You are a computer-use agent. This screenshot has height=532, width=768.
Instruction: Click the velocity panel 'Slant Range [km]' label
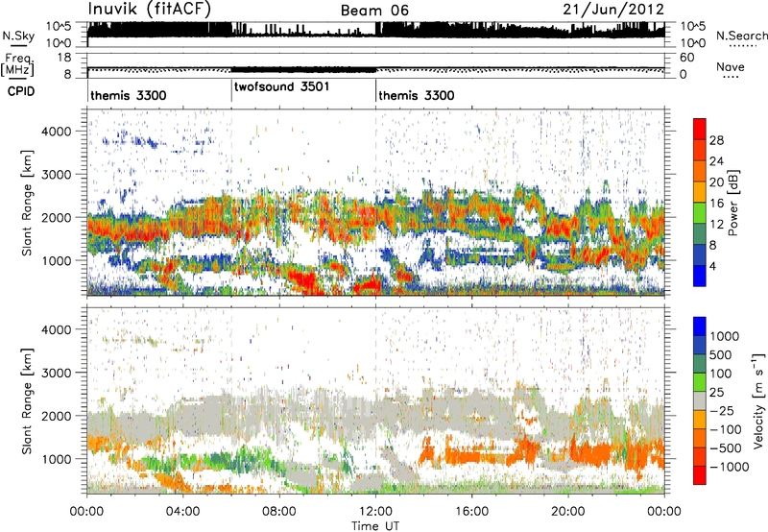[x=27, y=400]
